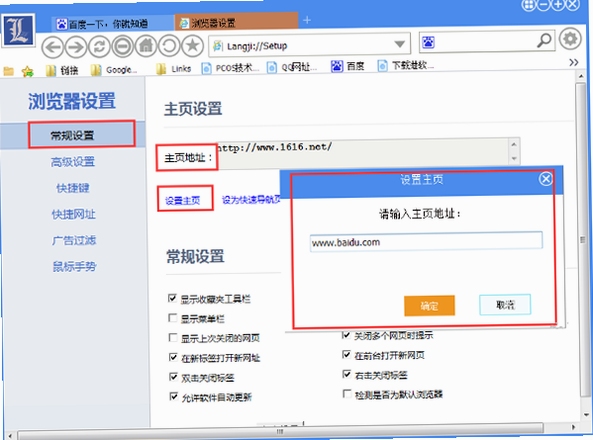This screenshot has height=440, width=593.
Task: Click the 设置主页 link
Action: 182,201
